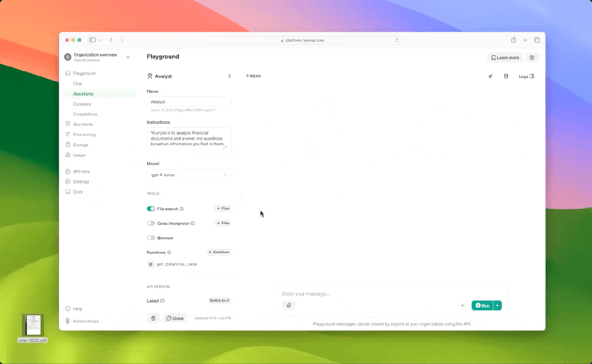592x364 pixels.
Task: View the info icon beside Code interpreter
Action: coord(192,224)
